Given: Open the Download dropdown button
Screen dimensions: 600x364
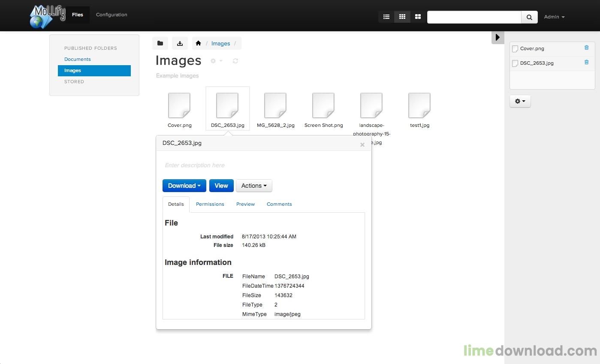Looking at the screenshot, I should [x=184, y=186].
